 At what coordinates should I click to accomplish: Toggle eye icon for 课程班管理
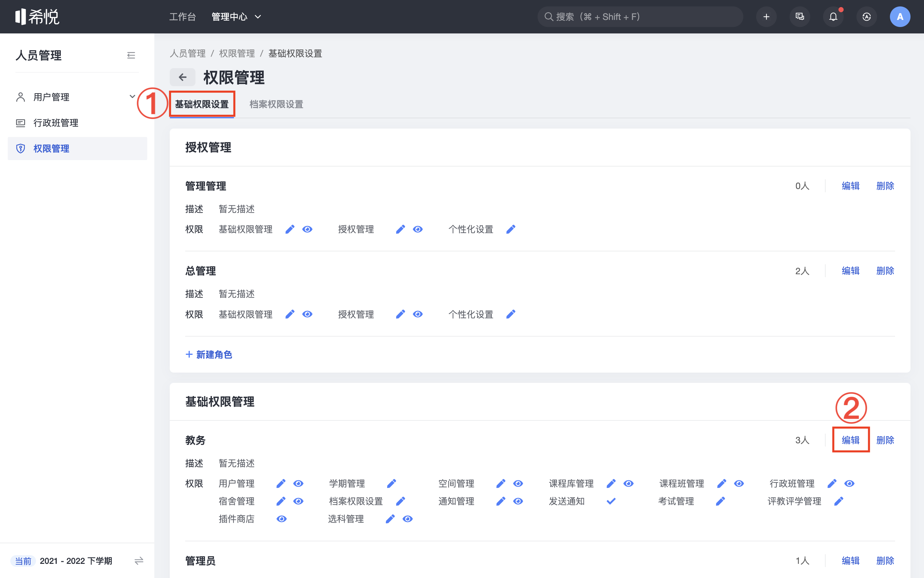point(739,483)
